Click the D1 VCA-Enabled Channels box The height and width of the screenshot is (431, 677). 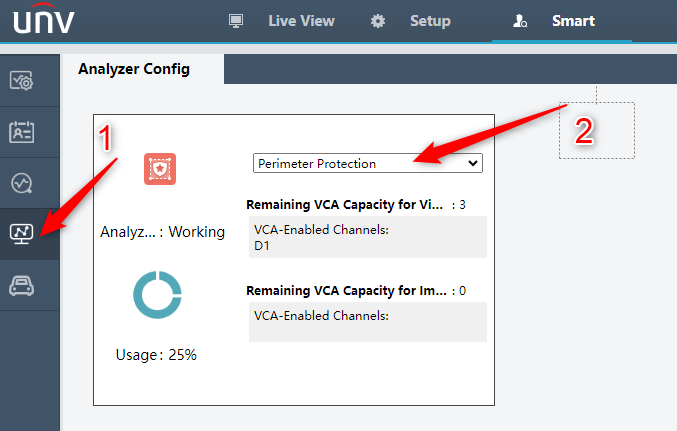coord(368,237)
